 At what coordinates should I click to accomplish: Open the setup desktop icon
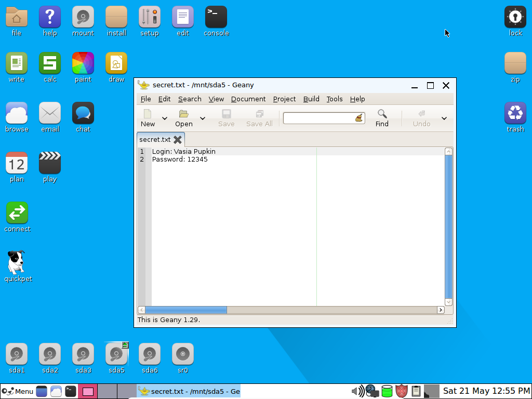click(x=150, y=17)
